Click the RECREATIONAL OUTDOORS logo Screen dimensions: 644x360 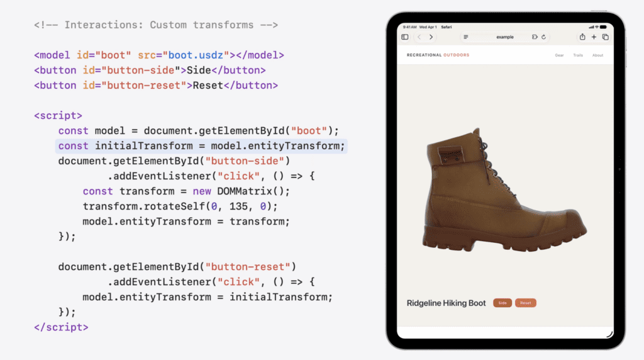[438, 55]
